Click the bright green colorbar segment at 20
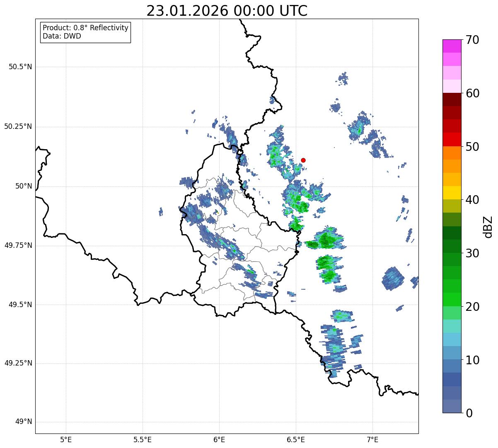 tap(452, 300)
